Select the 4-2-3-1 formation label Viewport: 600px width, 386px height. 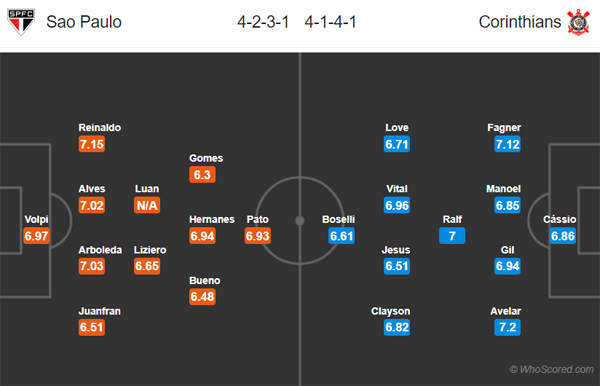click(263, 22)
